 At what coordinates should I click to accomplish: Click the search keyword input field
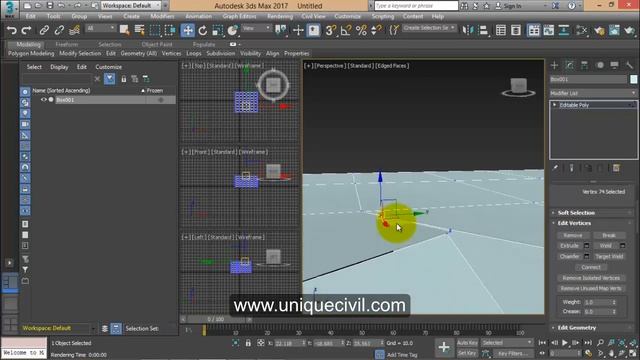click(416, 6)
